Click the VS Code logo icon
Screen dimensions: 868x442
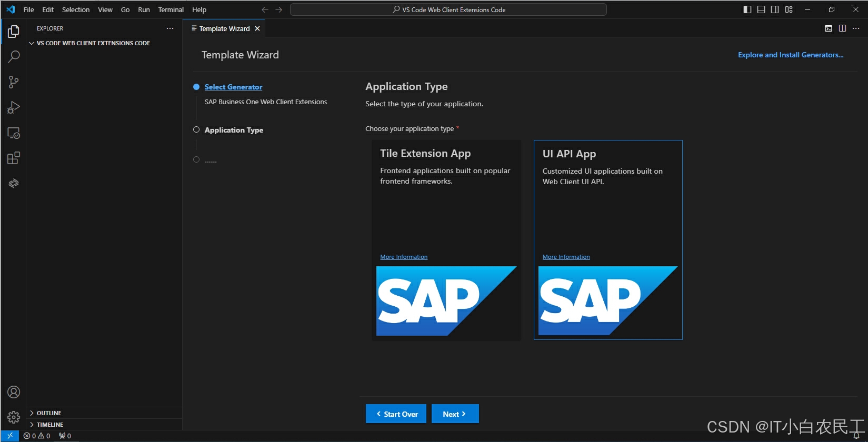(x=11, y=9)
